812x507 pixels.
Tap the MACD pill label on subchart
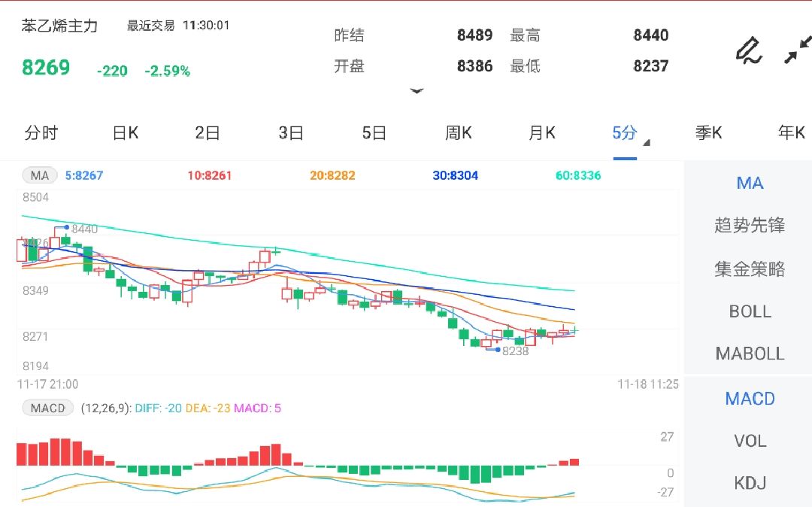point(47,408)
